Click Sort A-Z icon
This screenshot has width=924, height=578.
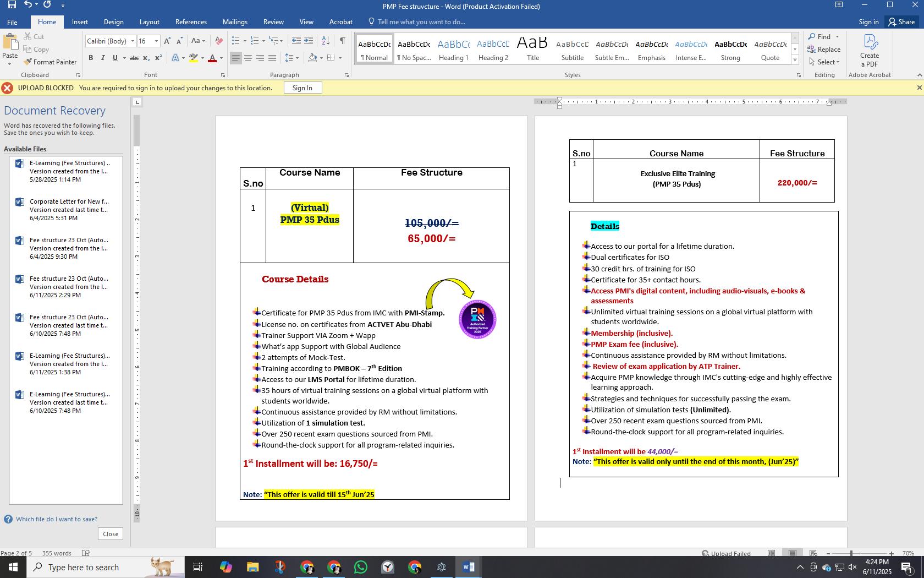click(x=326, y=41)
